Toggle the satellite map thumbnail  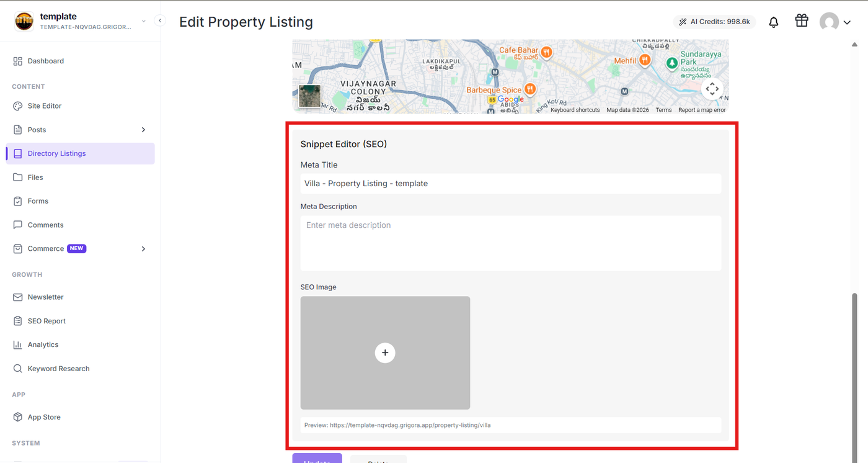click(310, 96)
